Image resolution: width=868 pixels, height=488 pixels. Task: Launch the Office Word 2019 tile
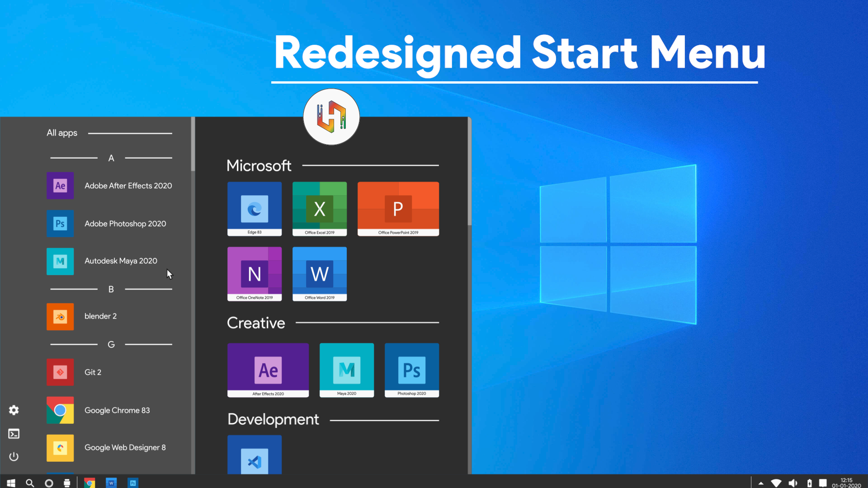coord(320,274)
